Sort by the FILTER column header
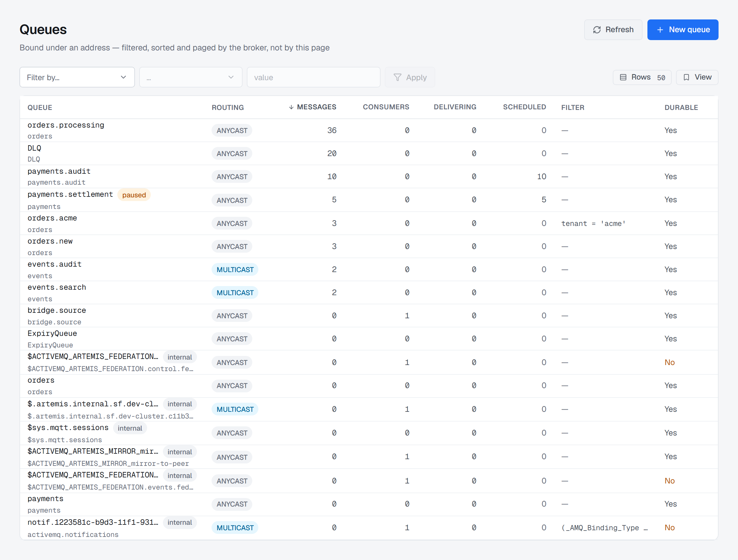The width and height of the screenshot is (738, 560). pyautogui.click(x=573, y=107)
